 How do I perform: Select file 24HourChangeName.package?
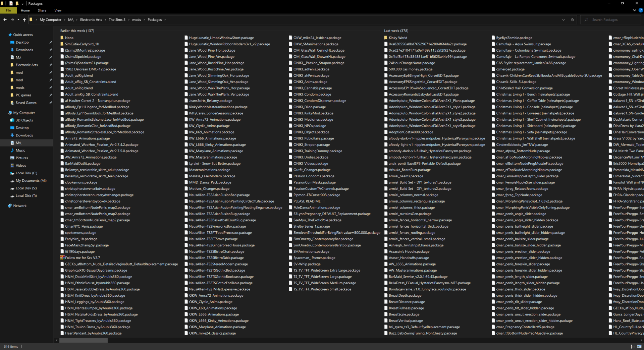point(412,63)
